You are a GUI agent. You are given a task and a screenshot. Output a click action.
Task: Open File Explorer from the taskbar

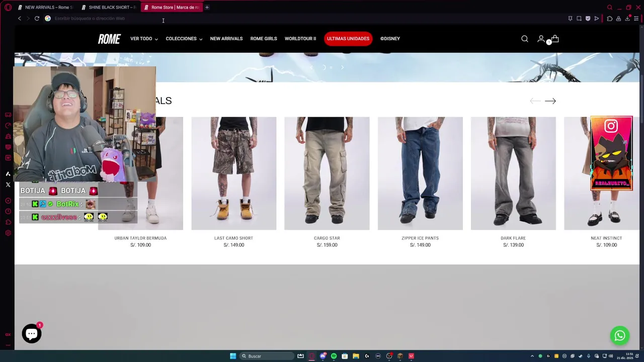356,356
